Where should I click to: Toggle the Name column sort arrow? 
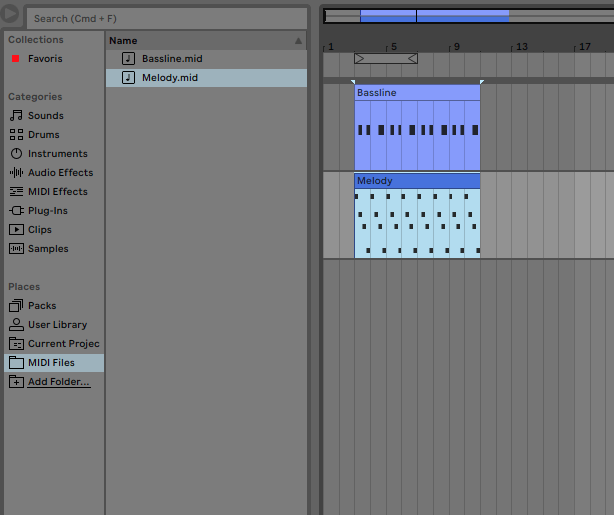click(298, 41)
